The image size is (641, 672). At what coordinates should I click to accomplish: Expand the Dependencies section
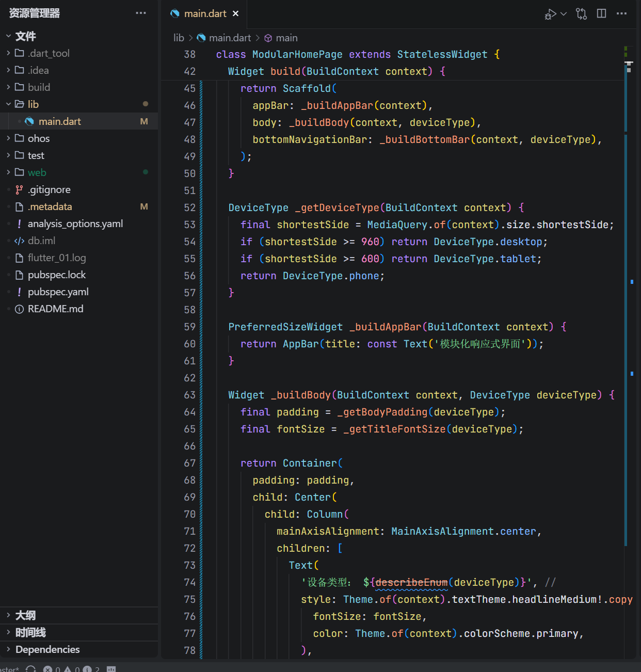(79, 649)
